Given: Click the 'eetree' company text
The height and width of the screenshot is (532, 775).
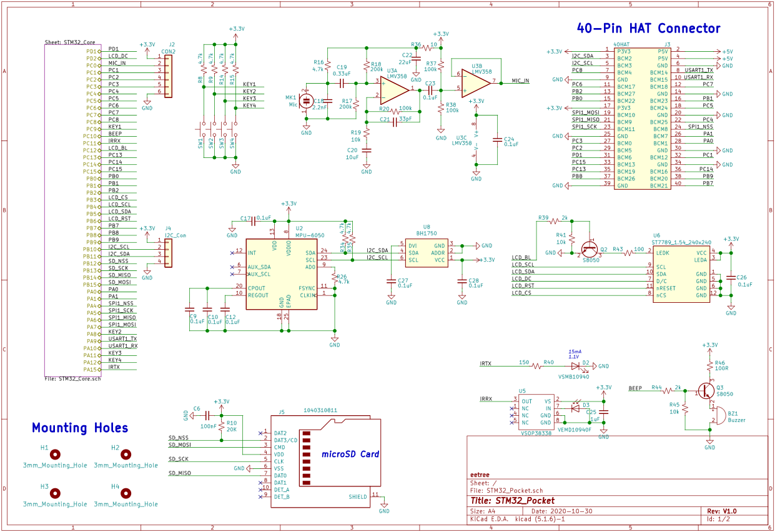Looking at the screenshot, I should [x=479, y=474].
